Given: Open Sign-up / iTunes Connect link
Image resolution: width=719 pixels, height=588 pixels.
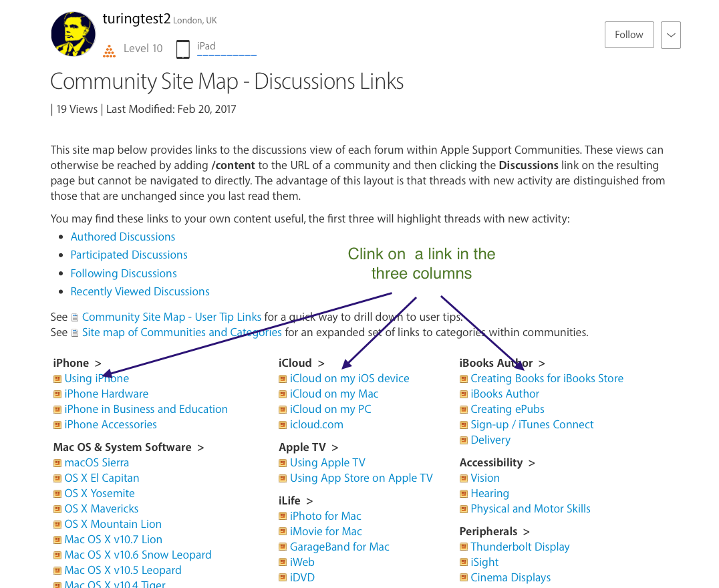Looking at the screenshot, I should coord(532,424).
